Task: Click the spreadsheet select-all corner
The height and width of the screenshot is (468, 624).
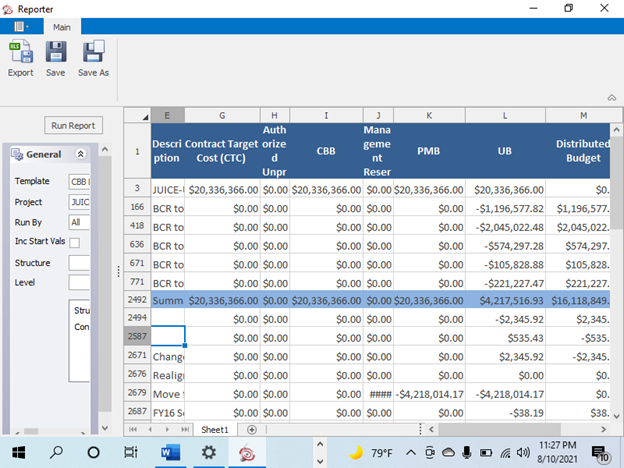Action: click(x=137, y=115)
